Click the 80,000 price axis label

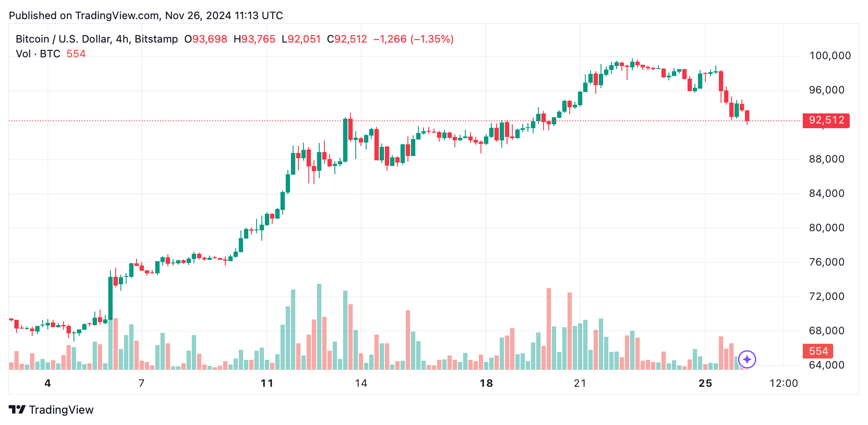pyautogui.click(x=826, y=228)
